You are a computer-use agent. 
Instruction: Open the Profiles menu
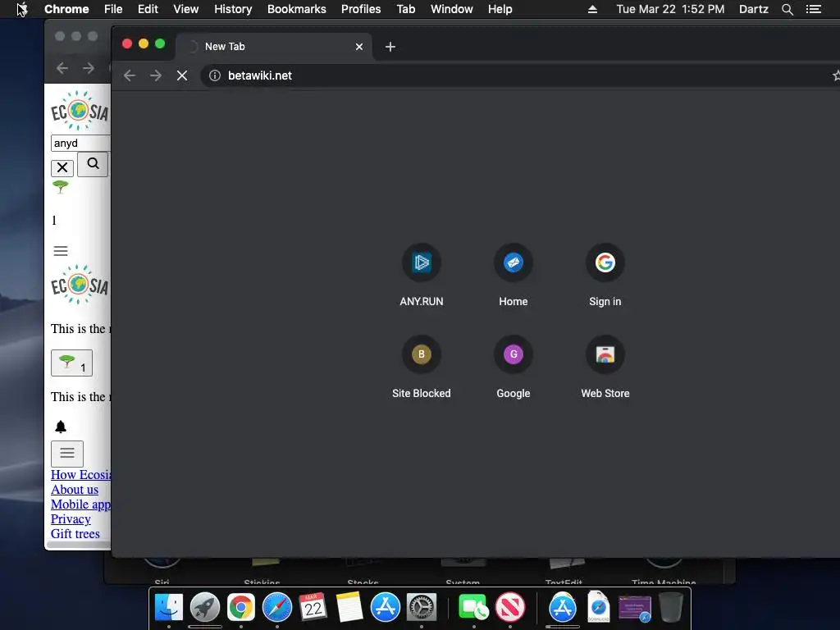point(361,9)
